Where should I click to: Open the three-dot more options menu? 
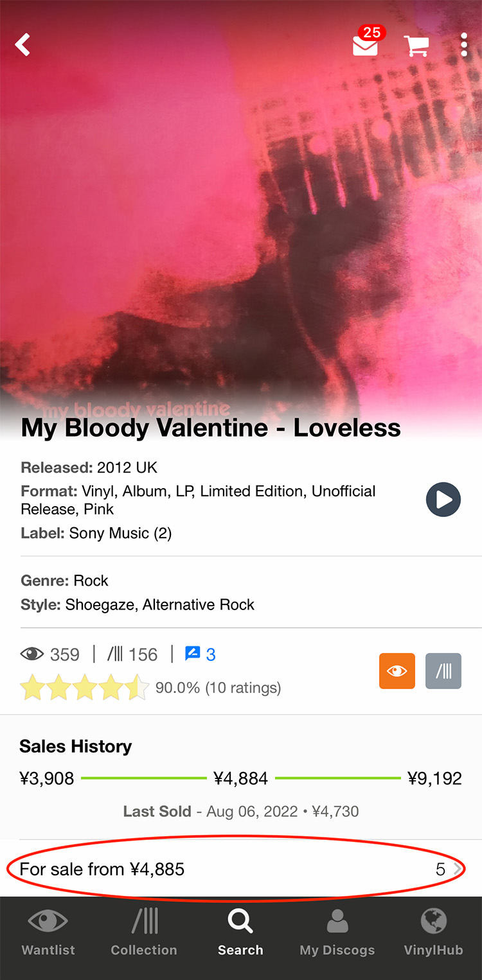pyautogui.click(x=464, y=45)
